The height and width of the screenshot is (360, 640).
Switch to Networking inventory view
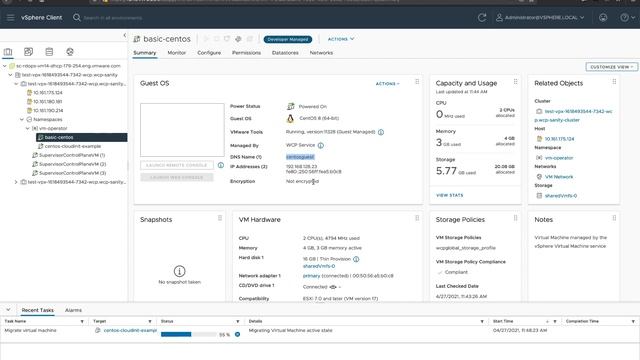(70, 52)
